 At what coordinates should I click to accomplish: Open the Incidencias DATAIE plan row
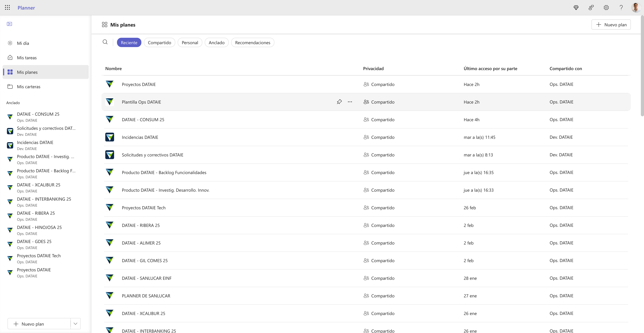point(366,137)
